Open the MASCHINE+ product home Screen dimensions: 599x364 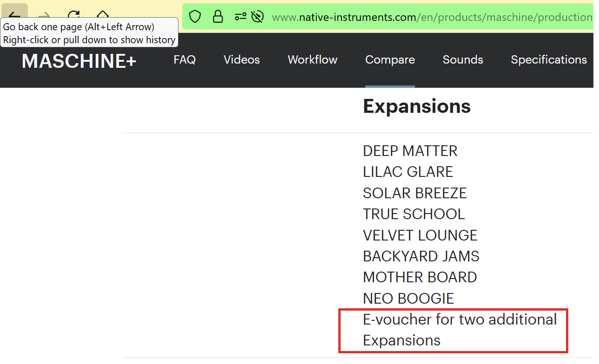click(x=79, y=61)
